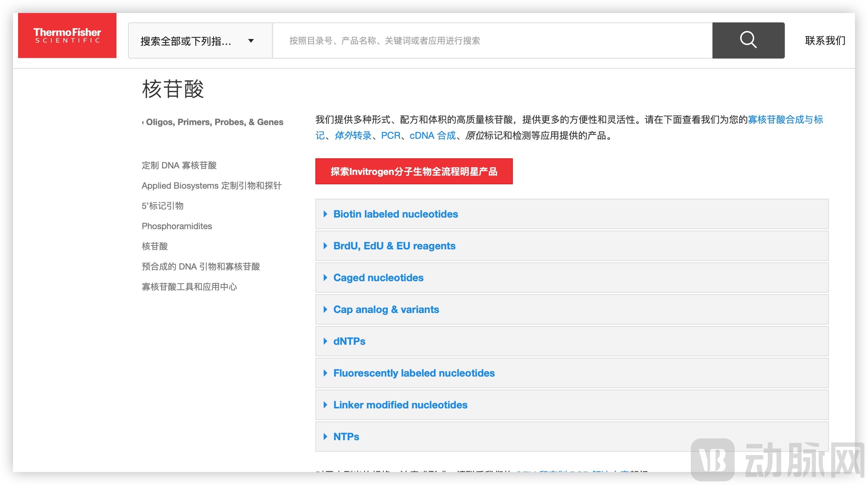The image size is (868, 485).
Task: Expand the NTPs section
Action: 346,437
